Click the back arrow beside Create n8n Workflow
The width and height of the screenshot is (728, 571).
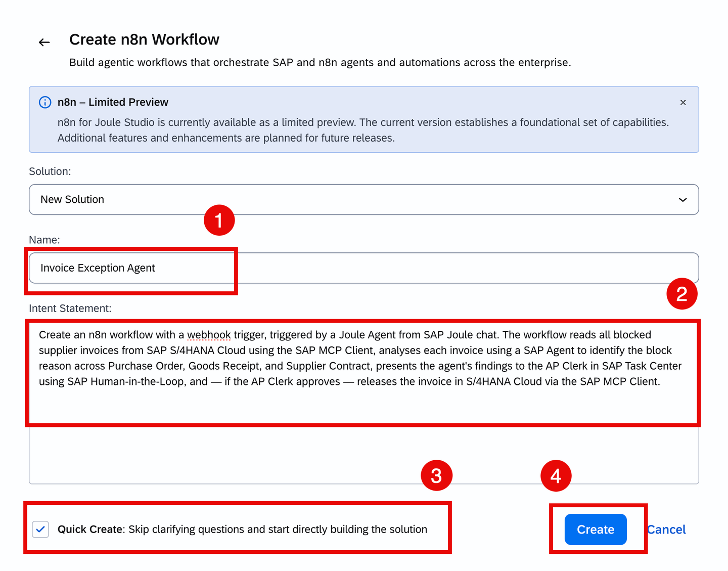[x=44, y=42]
